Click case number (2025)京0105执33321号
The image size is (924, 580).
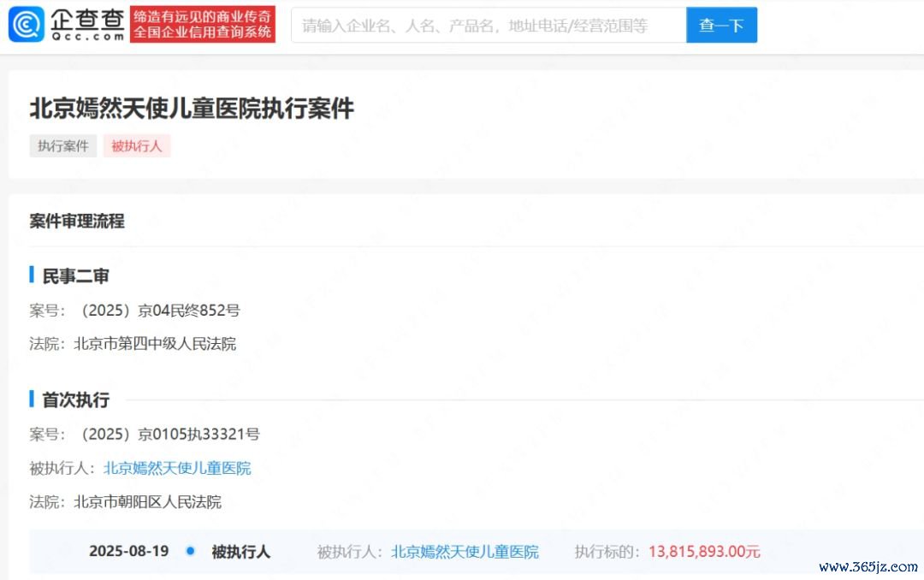[x=169, y=435]
